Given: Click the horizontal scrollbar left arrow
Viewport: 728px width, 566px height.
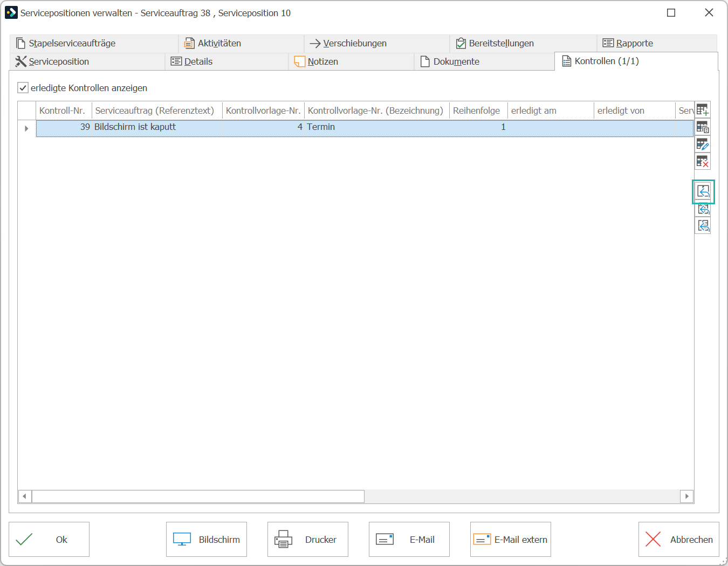Looking at the screenshot, I should 25,496.
